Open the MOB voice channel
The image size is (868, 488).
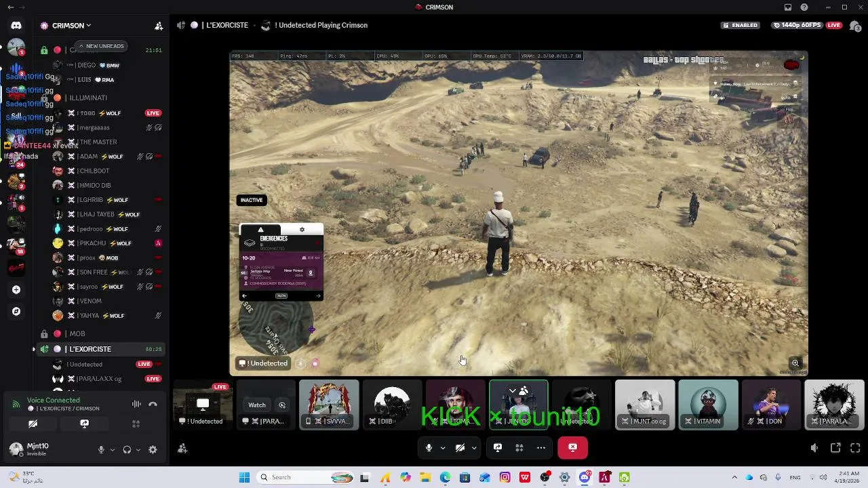pyautogui.click(x=102, y=333)
